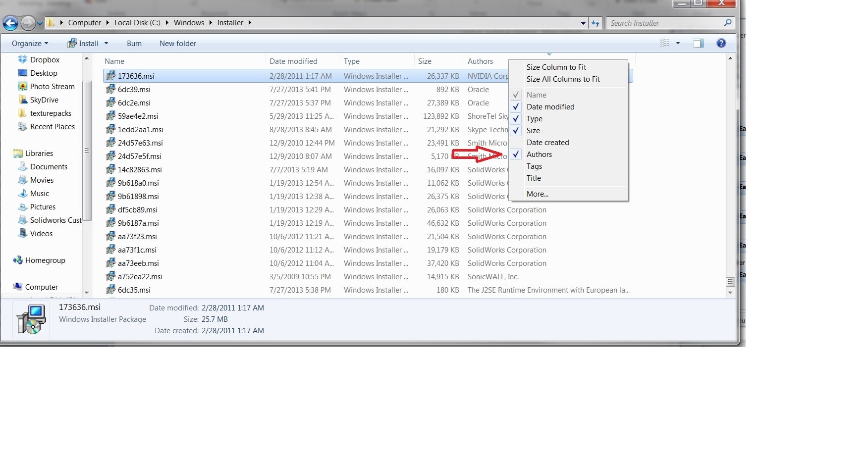Open Photo Stream favorite icon

coord(22,86)
